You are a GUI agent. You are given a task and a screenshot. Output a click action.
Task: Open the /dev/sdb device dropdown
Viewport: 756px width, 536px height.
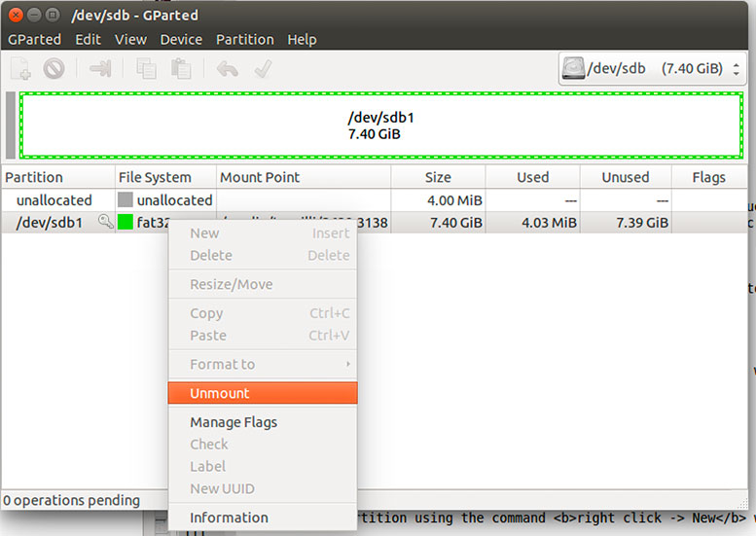[652, 68]
